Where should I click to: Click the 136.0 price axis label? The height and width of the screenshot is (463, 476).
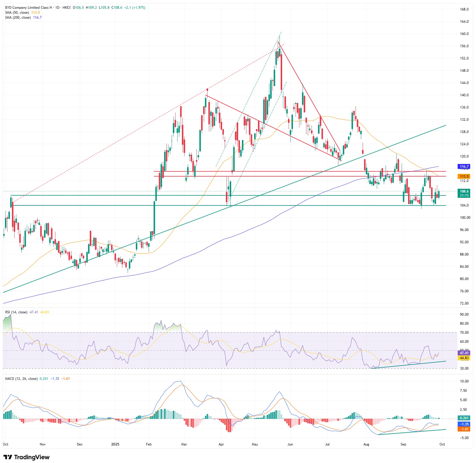tap(464, 107)
